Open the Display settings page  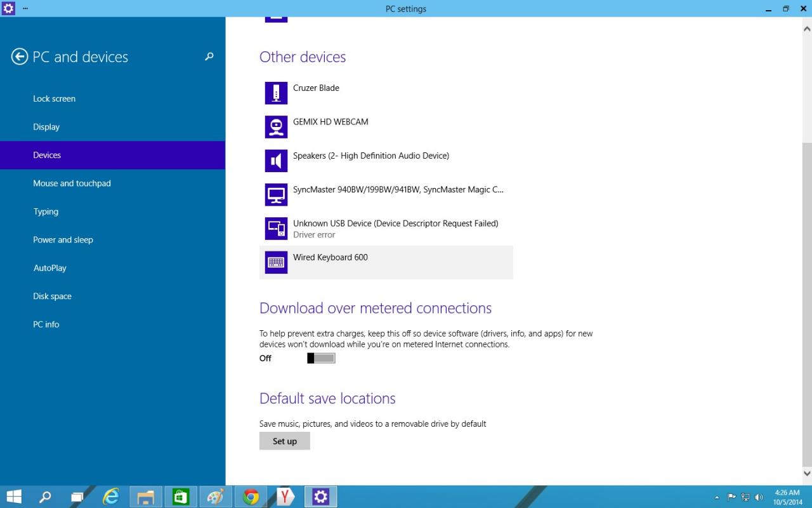click(46, 127)
